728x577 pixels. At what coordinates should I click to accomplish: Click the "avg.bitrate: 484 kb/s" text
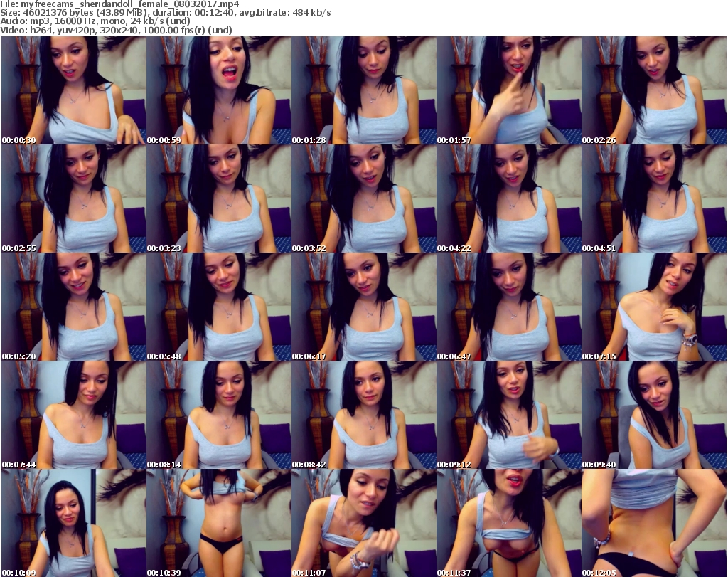[285, 13]
